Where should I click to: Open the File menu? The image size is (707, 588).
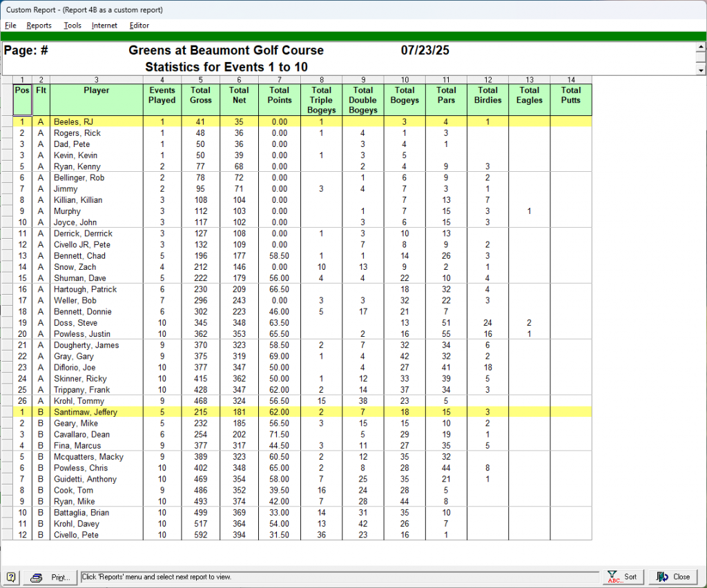[x=10, y=26]
